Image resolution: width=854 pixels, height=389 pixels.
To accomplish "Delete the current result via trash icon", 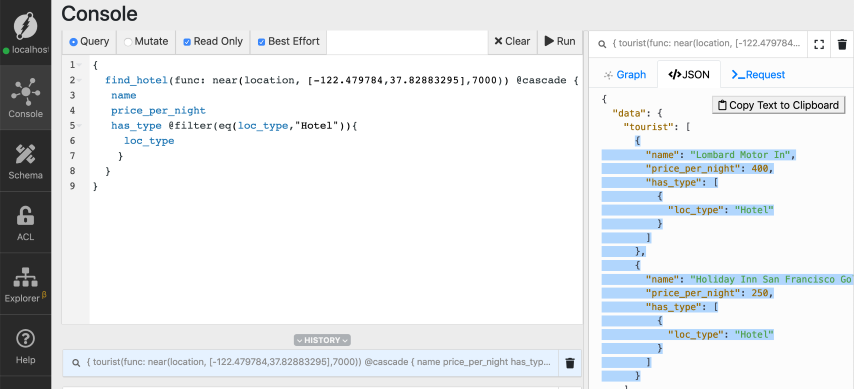I will pos(842,44).
